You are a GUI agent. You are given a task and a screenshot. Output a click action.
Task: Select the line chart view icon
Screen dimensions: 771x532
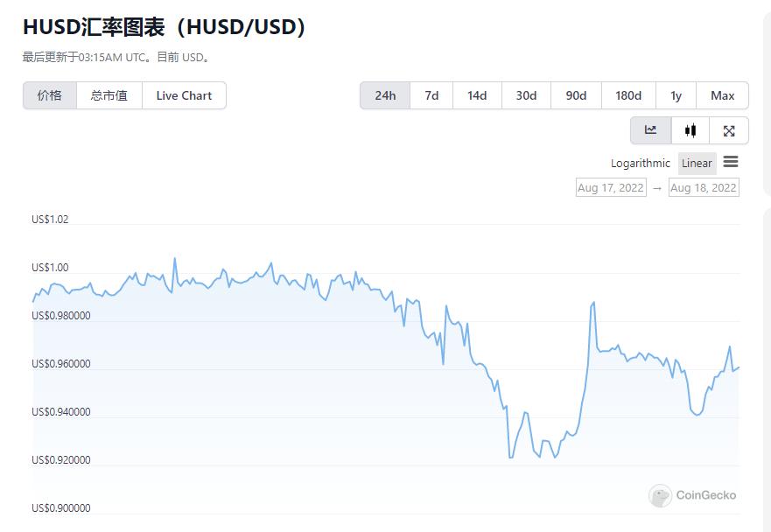650,129
